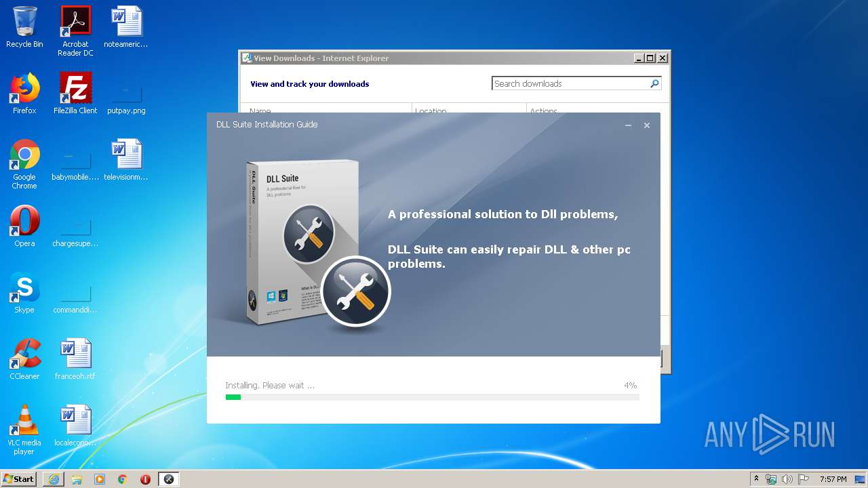
Task: Minimize the View Downloads window
Action: (639, 58)
